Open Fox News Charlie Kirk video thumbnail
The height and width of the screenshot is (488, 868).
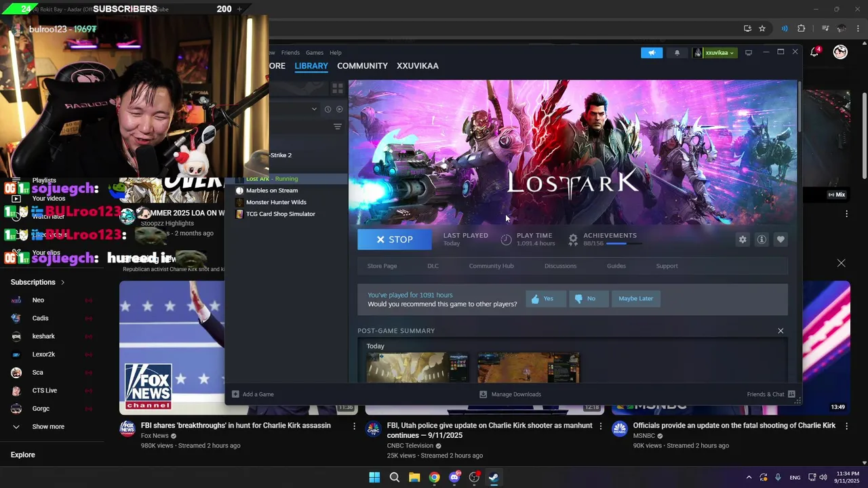pos(172,347)
